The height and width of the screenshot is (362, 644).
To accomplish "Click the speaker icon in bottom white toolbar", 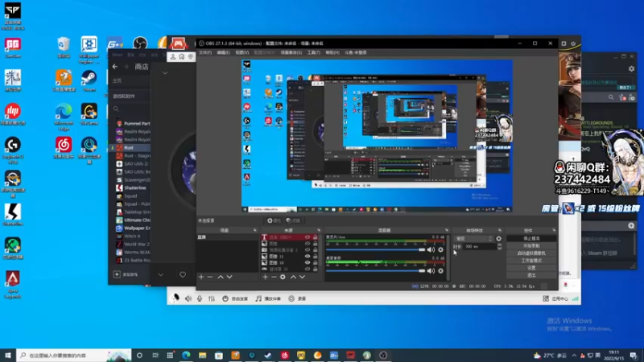I will [188, 298].
